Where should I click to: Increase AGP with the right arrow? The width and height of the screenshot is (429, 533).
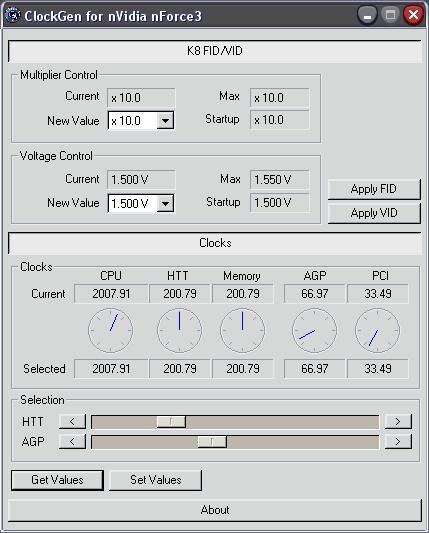click(398, 442)
